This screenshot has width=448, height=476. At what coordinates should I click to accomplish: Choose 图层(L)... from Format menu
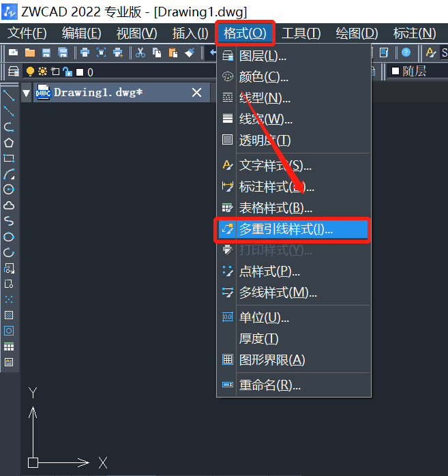coord(294,56)
